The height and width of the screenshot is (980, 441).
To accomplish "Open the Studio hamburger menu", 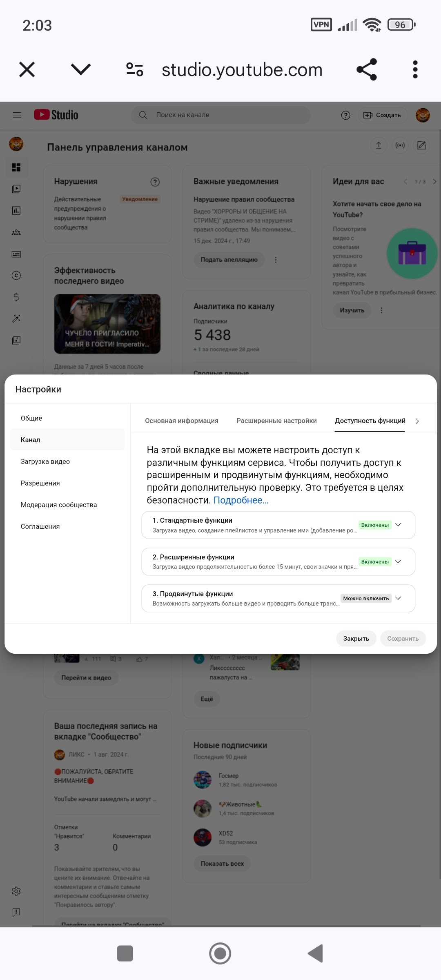I will pyautogui.click(x=17, y=115).
